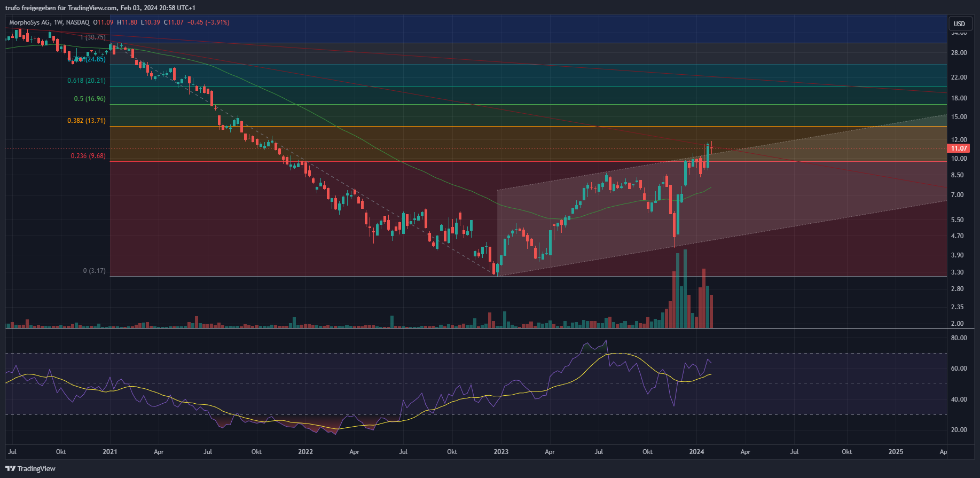980x478 pixels.
Task: Click 2021 on the time axis
Action: tap(109, 452)
